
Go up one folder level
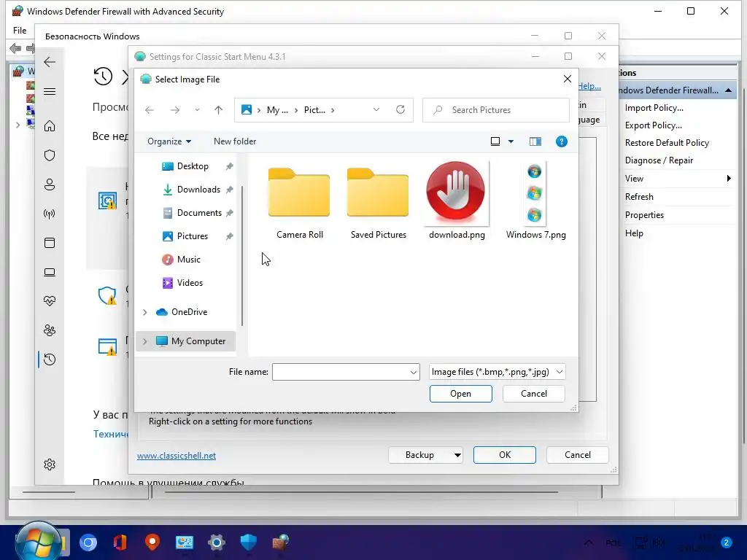[x=218, y=110]
